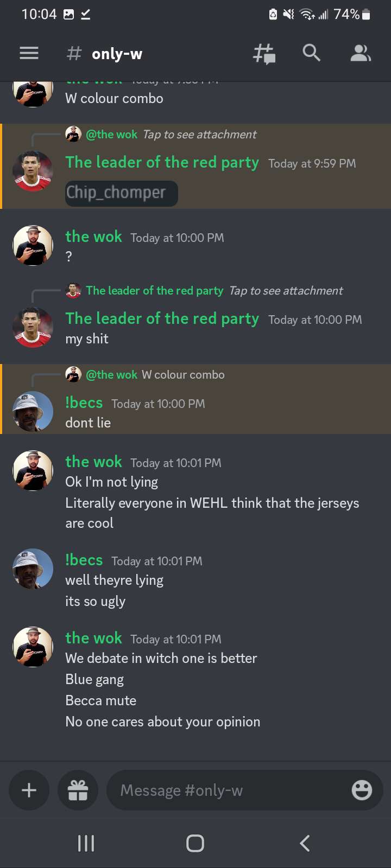The width and height of the screenshot is (391, 868).
Task: Open the emoji picker smiley
Action: click(362, 790)
